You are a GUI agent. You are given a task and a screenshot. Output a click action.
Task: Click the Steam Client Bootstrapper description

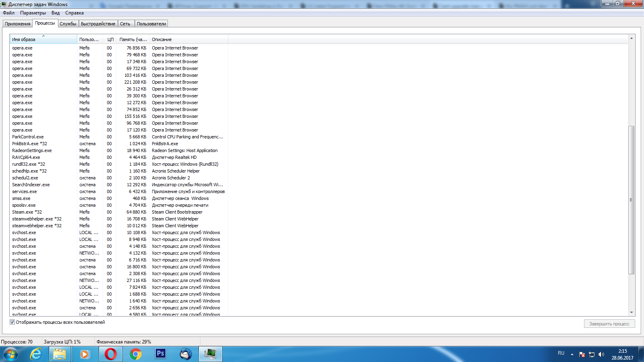tap(177, 212)
